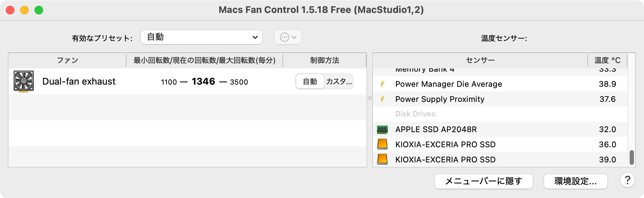Click the first KIOXIA-EXCERIA PRO SSD drive icon
Viewport: 644px width, 198px height.
click(x=382, y=144)
